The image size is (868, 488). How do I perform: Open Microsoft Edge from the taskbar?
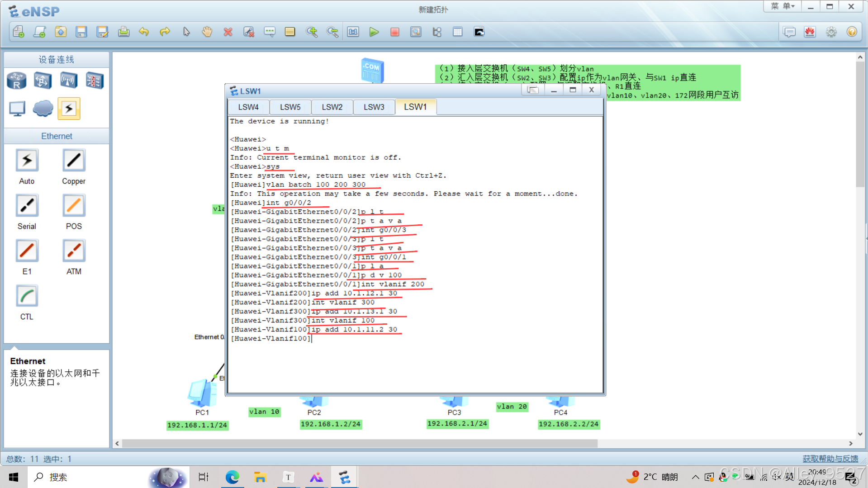232,477
